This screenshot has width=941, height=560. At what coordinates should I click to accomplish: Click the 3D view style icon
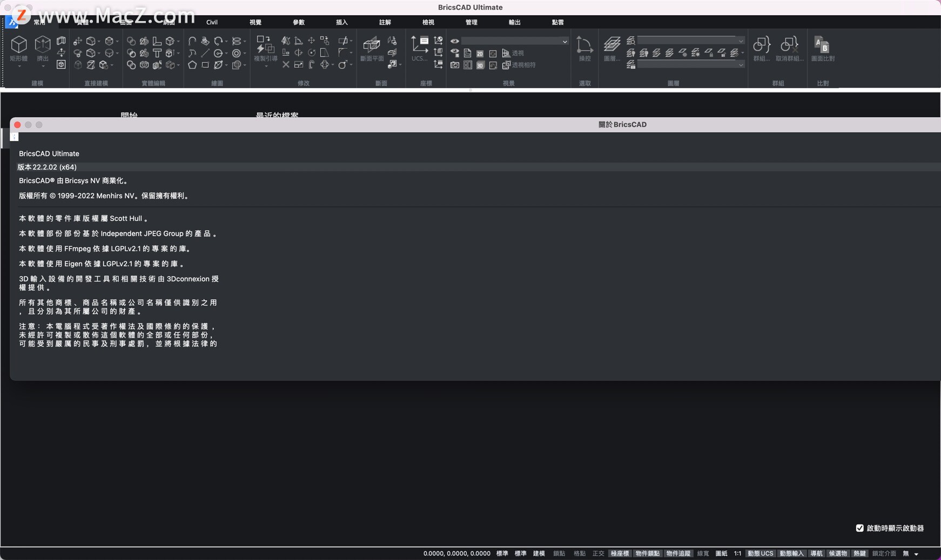point(480,65)
